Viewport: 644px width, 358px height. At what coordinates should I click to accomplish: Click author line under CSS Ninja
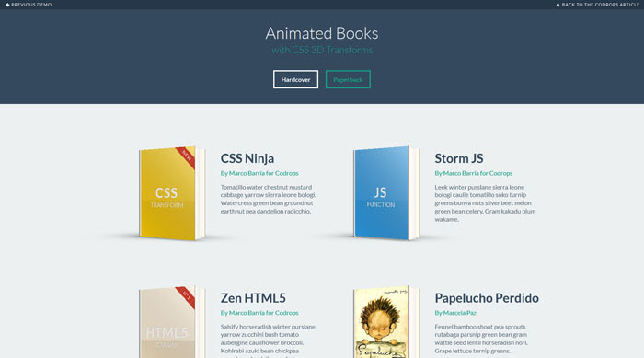259,173
